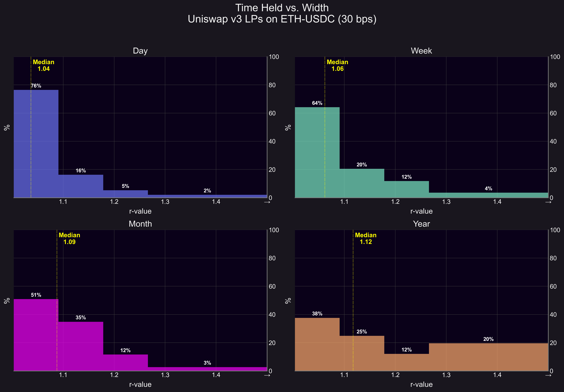Click the Median 1.12 label
The height and width of the screenshot is (392, 564).
[x=366, y=238]
